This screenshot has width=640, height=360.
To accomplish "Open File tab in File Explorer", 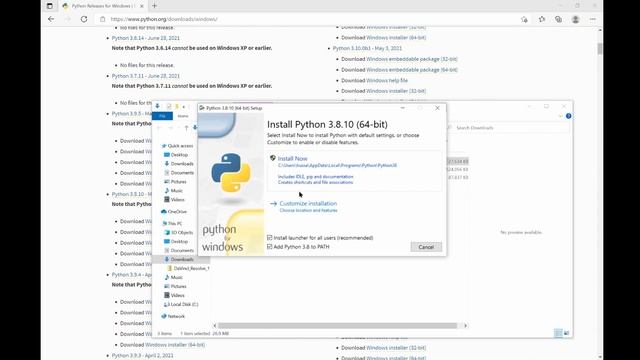I will tap(162, 116).
